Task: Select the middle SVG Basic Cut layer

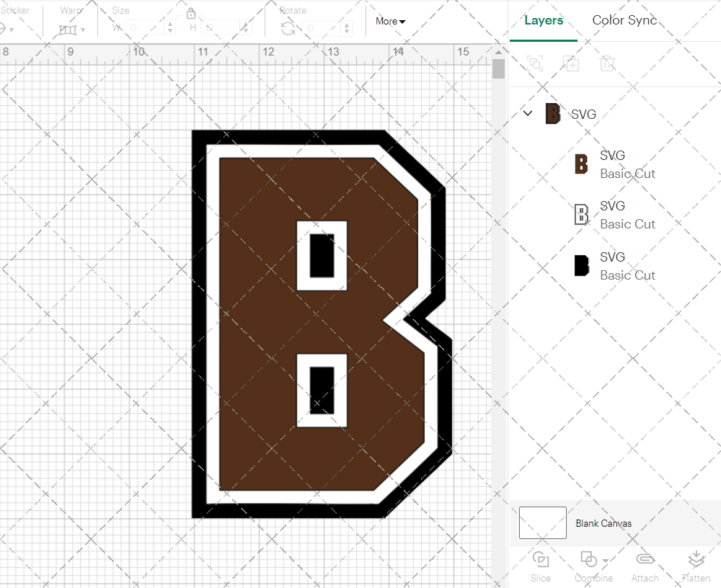Action: click(x=626, y=214)
